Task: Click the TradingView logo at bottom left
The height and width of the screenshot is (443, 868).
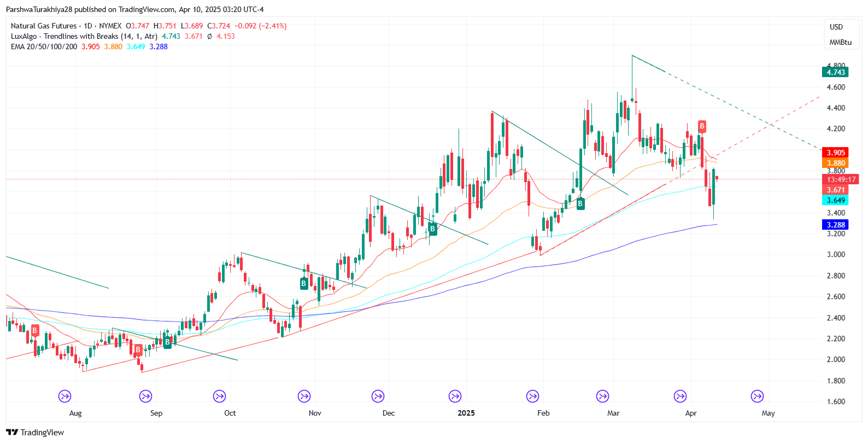Action: 35,433
